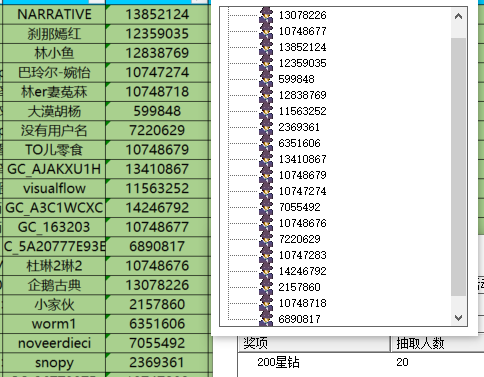The height and width of the screenshot is (377, 484).
Task: Click the user icon beside 13078226
Action: [266, 15]
